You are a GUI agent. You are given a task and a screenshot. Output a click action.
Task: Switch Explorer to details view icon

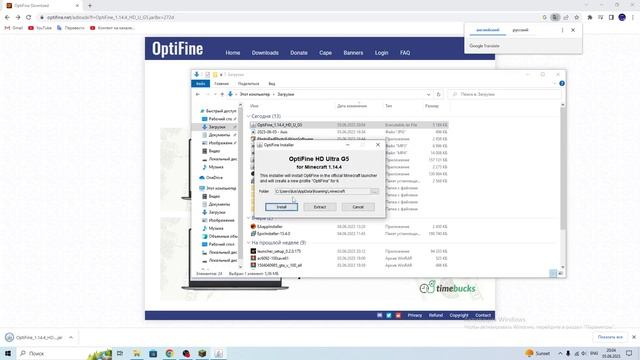pos(553,273)
